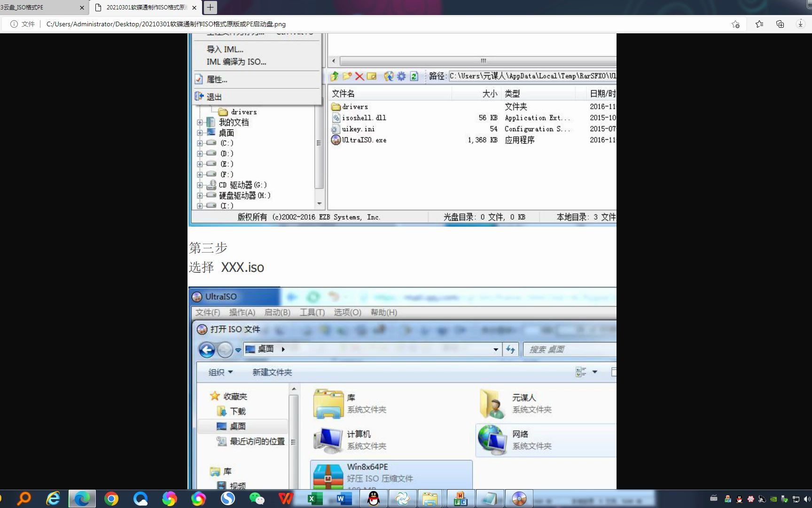Click the horizontal scrollbar's left arrow

[x=334, y=61]
